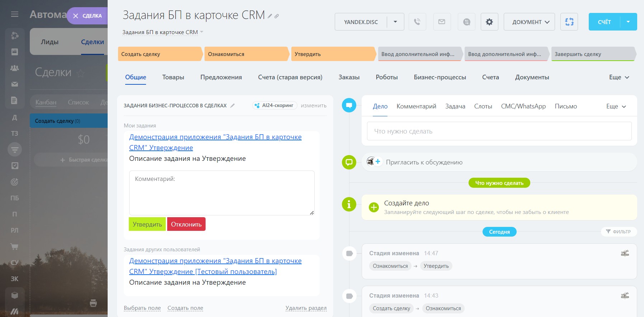Open the gear settings icon
Image resolution: width=644 pixels, height=317 pixels.
[x=489, y=22]
